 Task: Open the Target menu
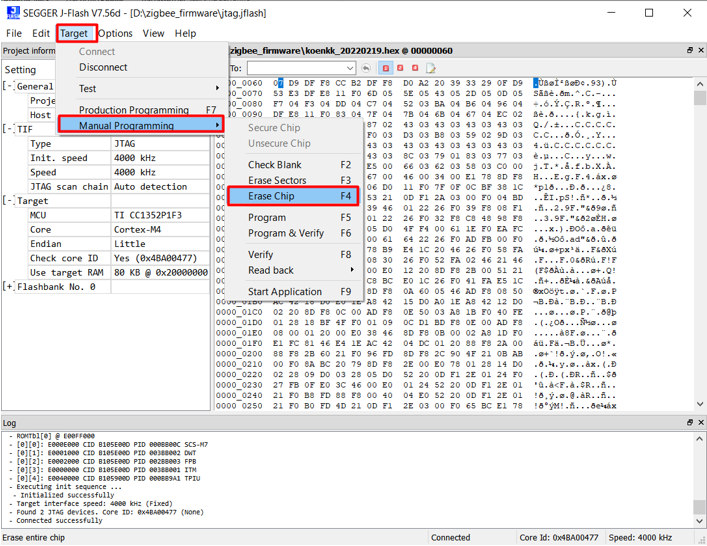tap(74, 33)
